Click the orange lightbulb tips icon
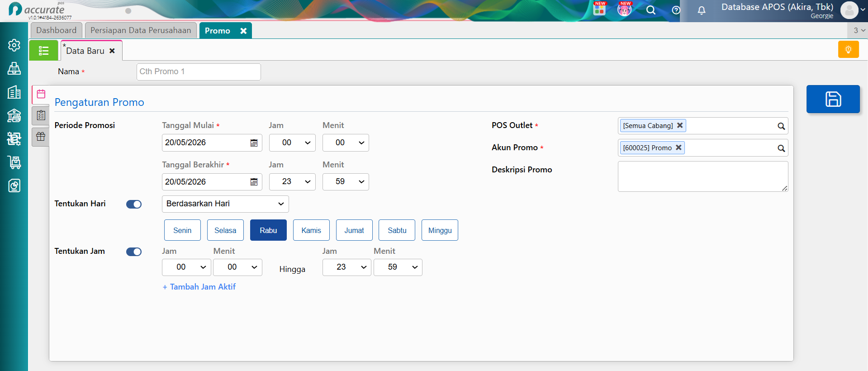 pyautogui.click(x=848, y=49)
